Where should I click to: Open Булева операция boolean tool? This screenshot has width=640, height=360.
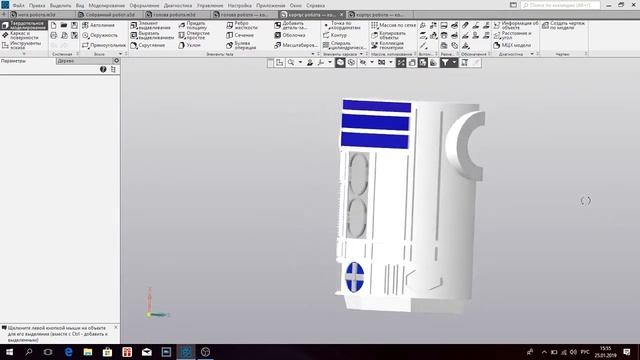click(x=241, y=45)
